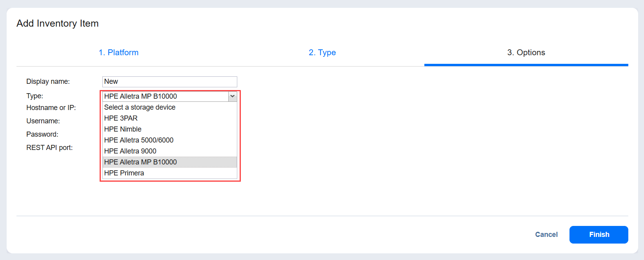This screenshot has height=260, width=644.
Task: Choose HPE Primera storage type
Action: pos(124,173)
